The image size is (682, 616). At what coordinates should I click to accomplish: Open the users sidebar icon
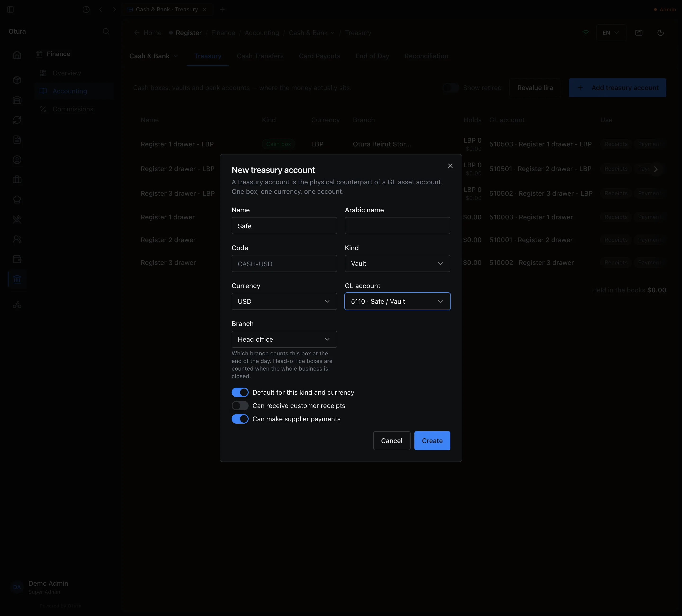pyautogui.click(x=17, y=239)
